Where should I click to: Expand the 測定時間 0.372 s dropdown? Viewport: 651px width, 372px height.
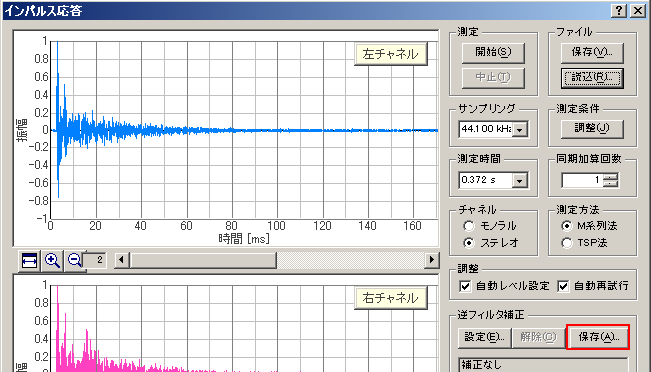(519, 181)
